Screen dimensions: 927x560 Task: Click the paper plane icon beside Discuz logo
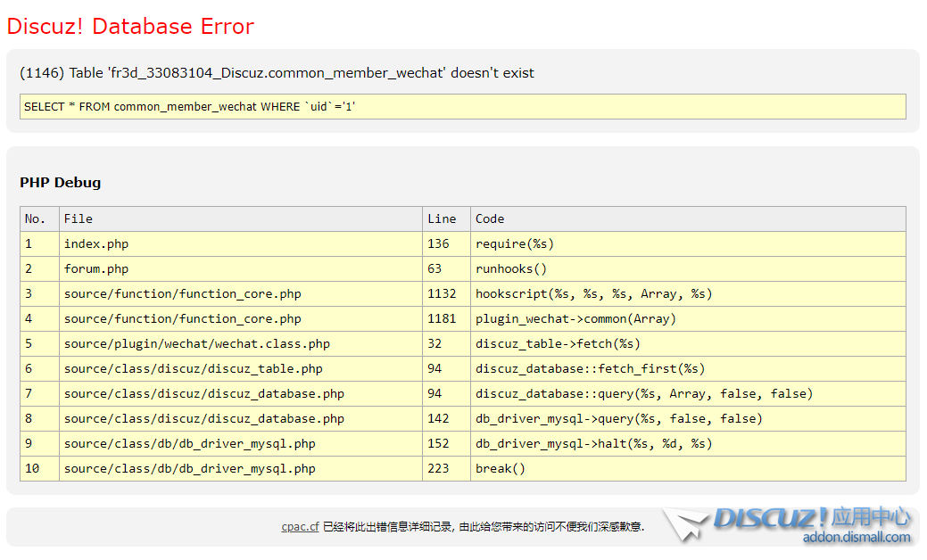[x=684, y=524]
